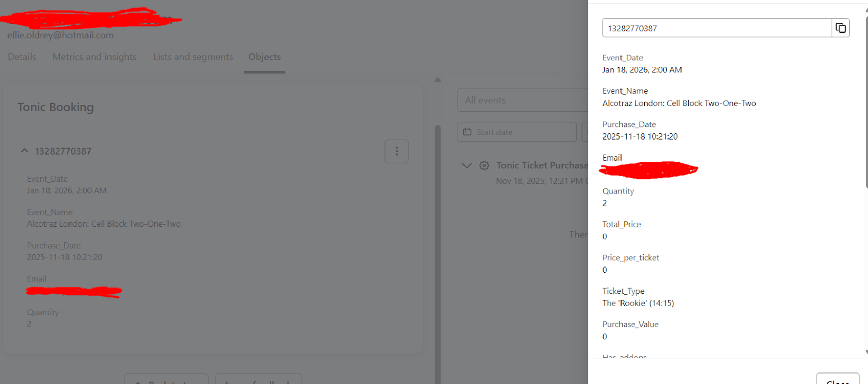This screenshot has width=868, height=384.
Task: Click the gear icon beside Tonic Ticket Purchase
Action: pos(484,165)
